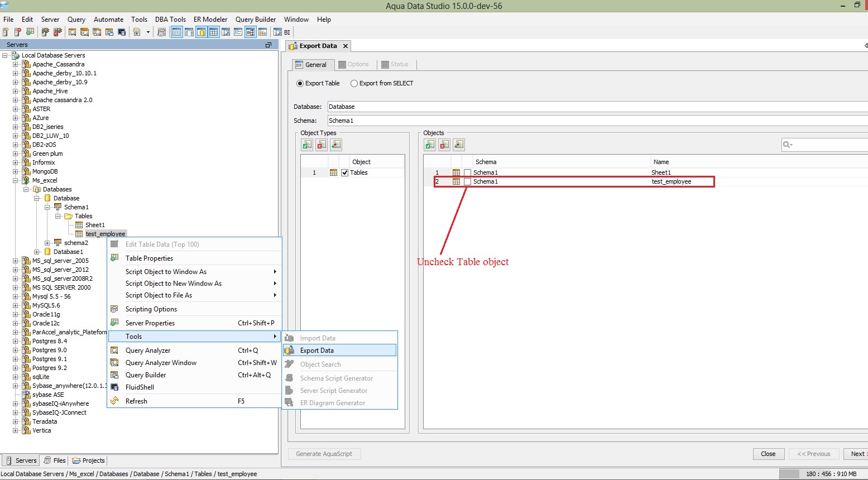Open the Automate menu

(108, 19)
